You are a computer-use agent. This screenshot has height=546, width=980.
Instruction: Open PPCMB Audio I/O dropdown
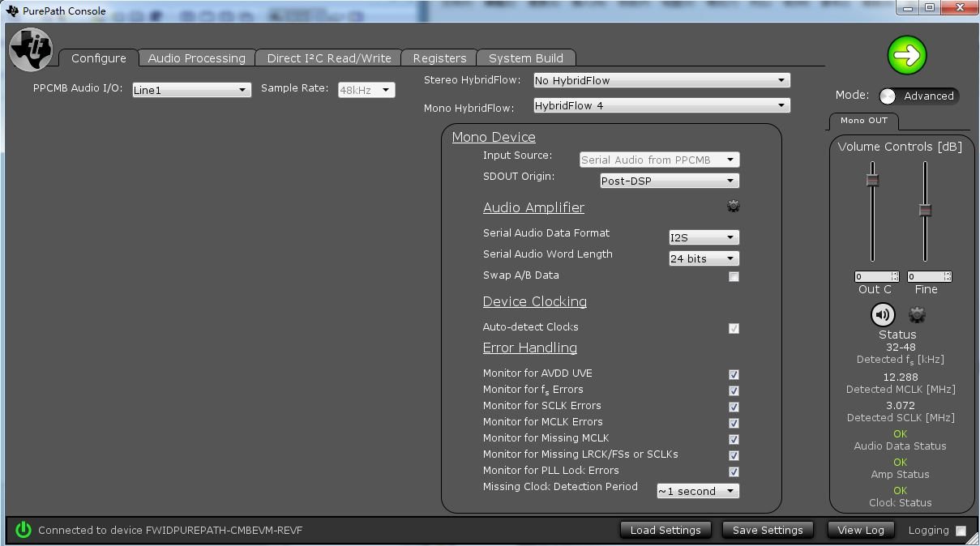(191, 90)
